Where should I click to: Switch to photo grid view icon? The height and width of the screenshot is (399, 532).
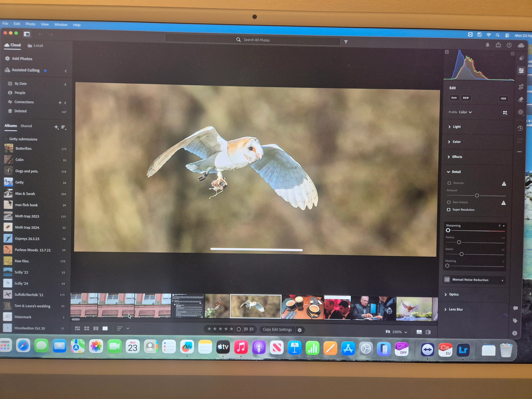(x=77, y=329)
